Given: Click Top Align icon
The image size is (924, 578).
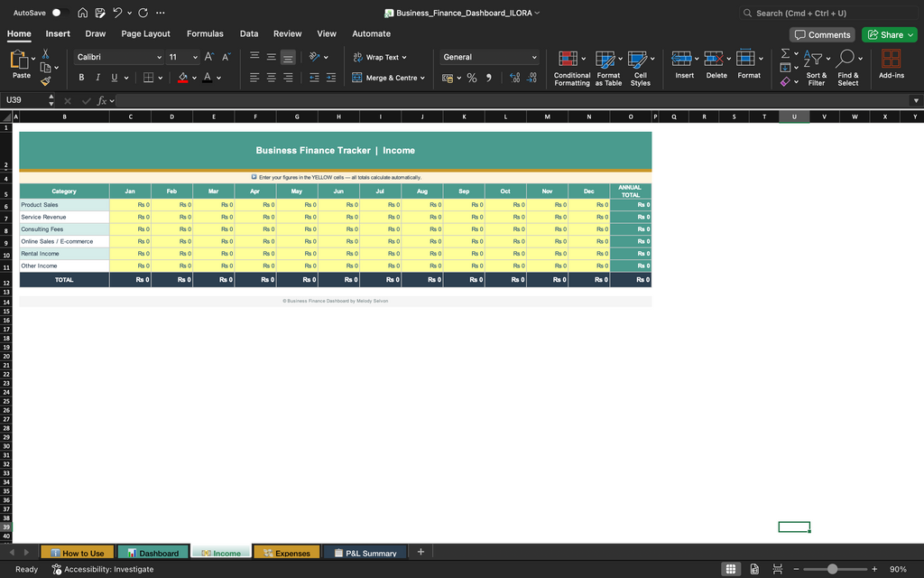Looking at the screenshot, I should [x=254, y=57].
